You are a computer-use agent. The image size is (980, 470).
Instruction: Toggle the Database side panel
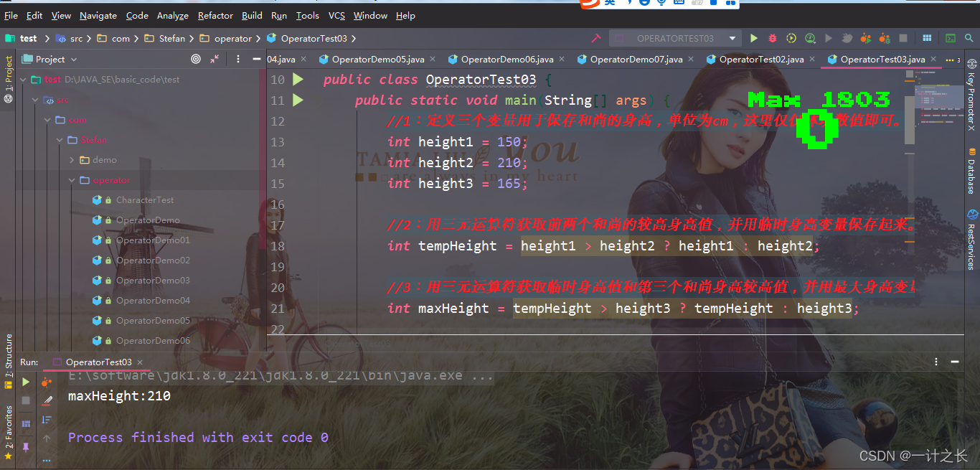click(x=971, y=171)
